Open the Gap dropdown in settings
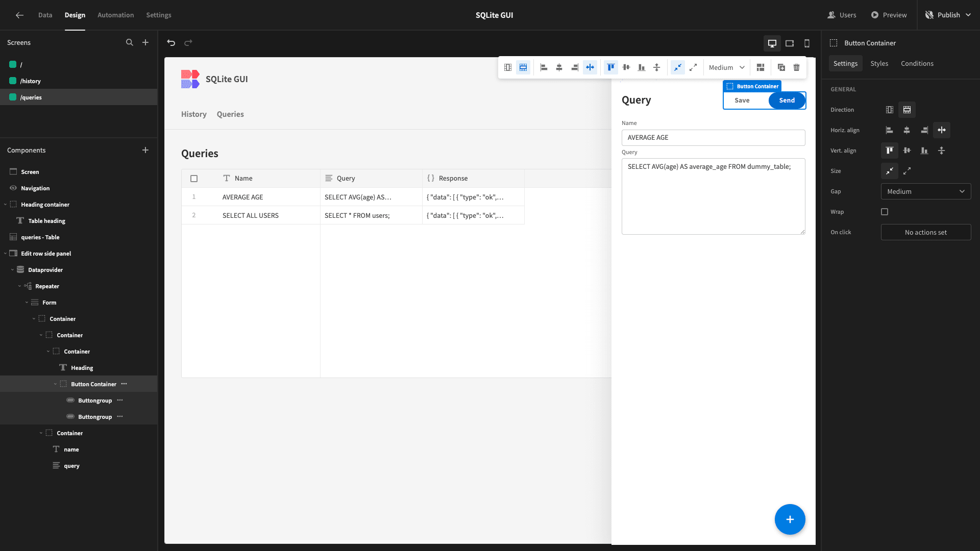The image size is (980, 551). (926, 191)
